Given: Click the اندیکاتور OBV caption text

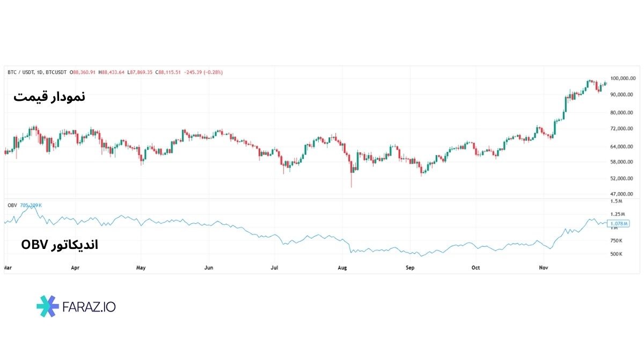Looking at the screenshot, I should tap(60, 245).
